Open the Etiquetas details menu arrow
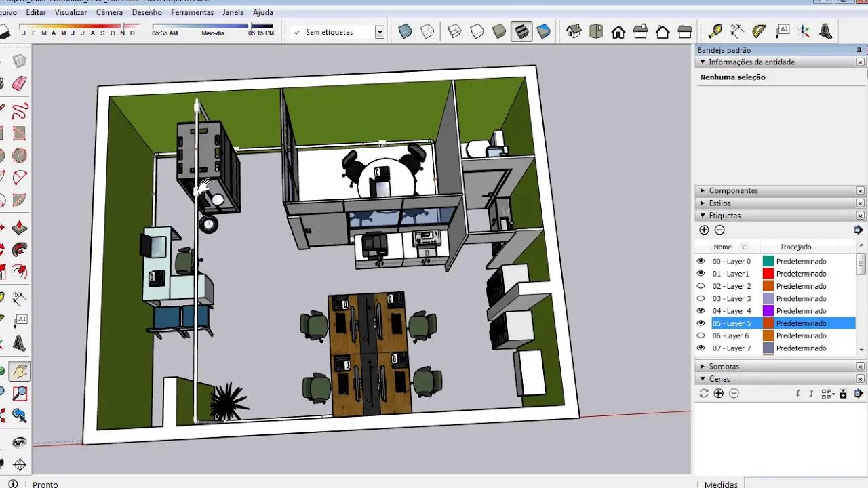Image resolution: width=868 pixels, height=488 pixels. coord(859,230)
